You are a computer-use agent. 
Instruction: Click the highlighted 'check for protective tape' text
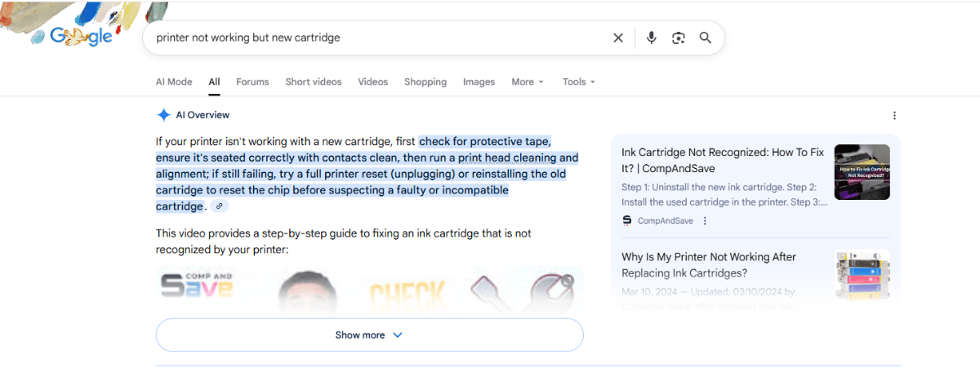[x=485, y=141]
